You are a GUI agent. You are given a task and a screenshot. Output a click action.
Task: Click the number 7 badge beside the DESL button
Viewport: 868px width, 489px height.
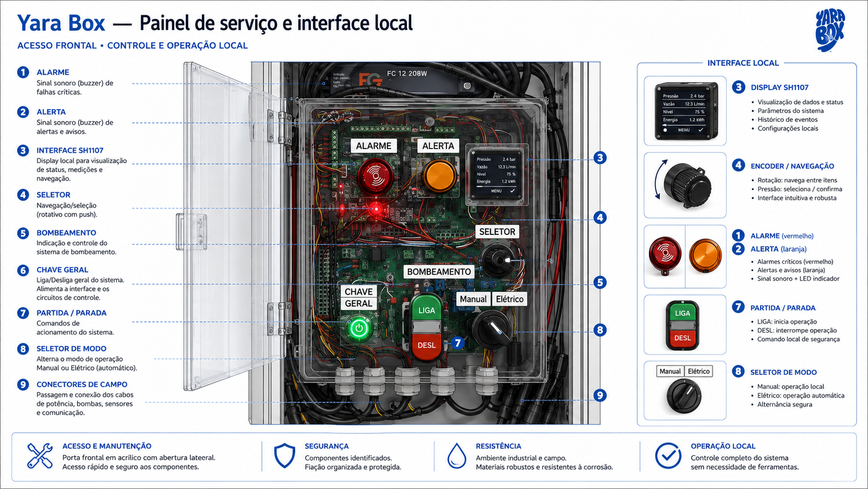[457, 343]
